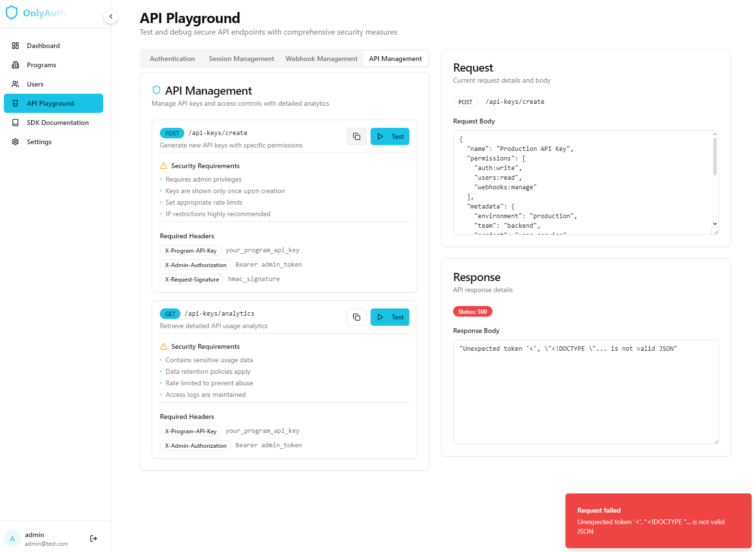Copy the /api-keys/analytics endpoint
This screenshot has height=552, width=756.
coord(357,317)
